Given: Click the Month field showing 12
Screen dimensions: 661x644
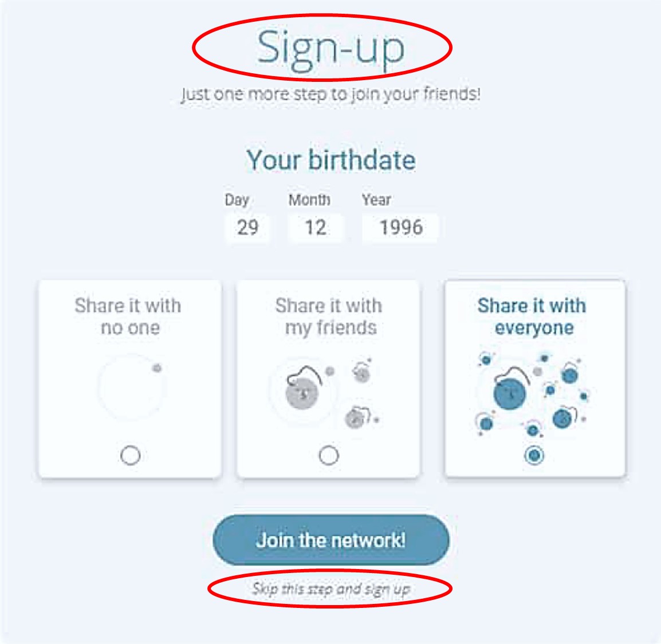Looking at the screenshot, I should (x=316, y=228).
